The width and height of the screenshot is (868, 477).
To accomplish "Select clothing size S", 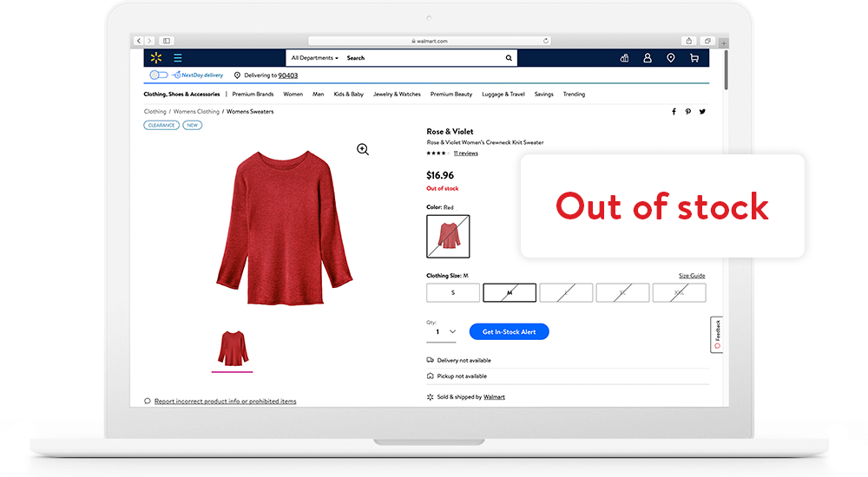I will click(x=453, y=293).
